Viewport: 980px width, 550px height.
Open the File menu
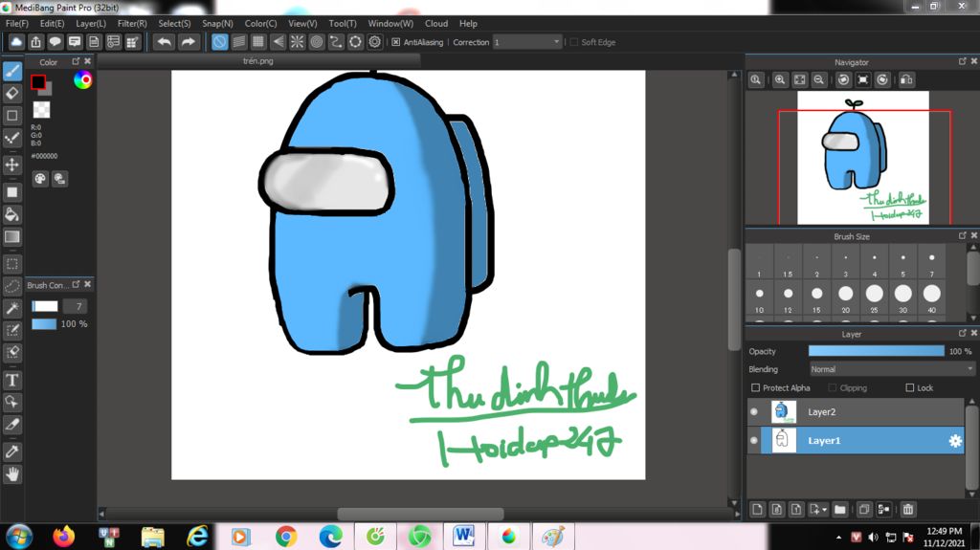point(17,23)
